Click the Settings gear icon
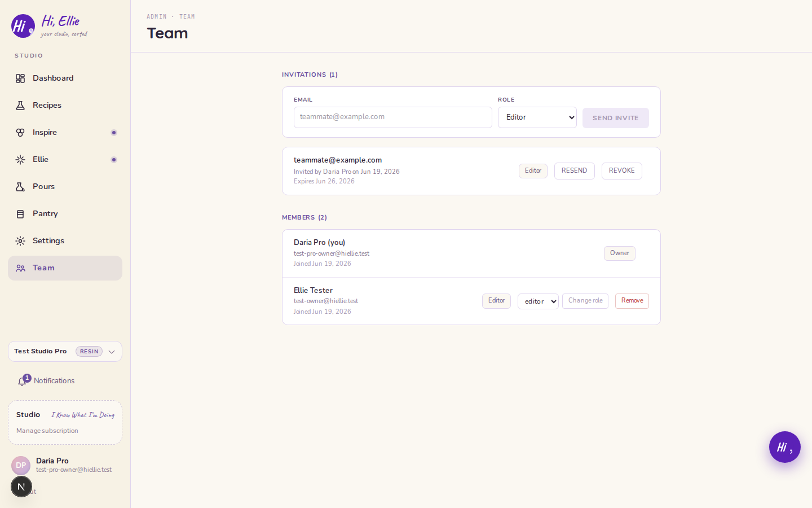The image size is (812, 508). click(x=20, y=241)
